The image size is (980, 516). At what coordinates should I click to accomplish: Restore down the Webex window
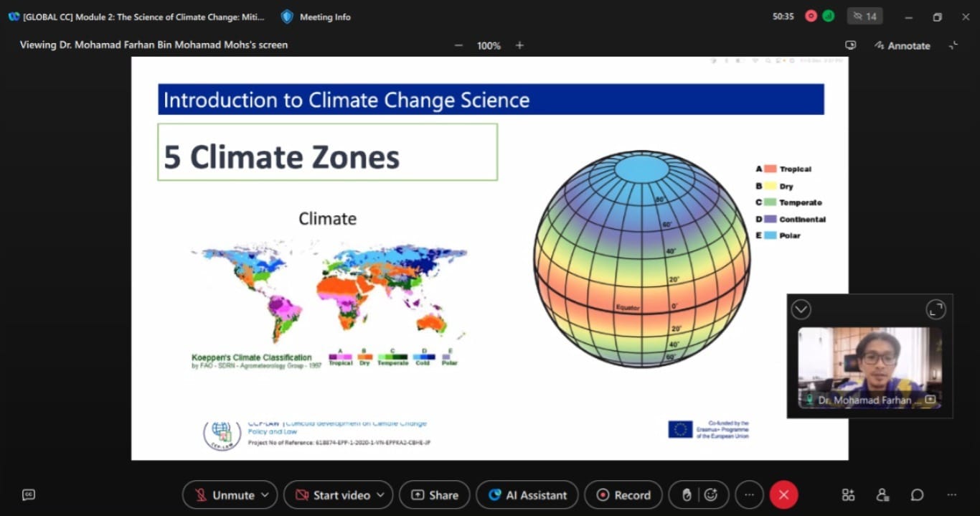pyautogui.click(x=937, y=17)
